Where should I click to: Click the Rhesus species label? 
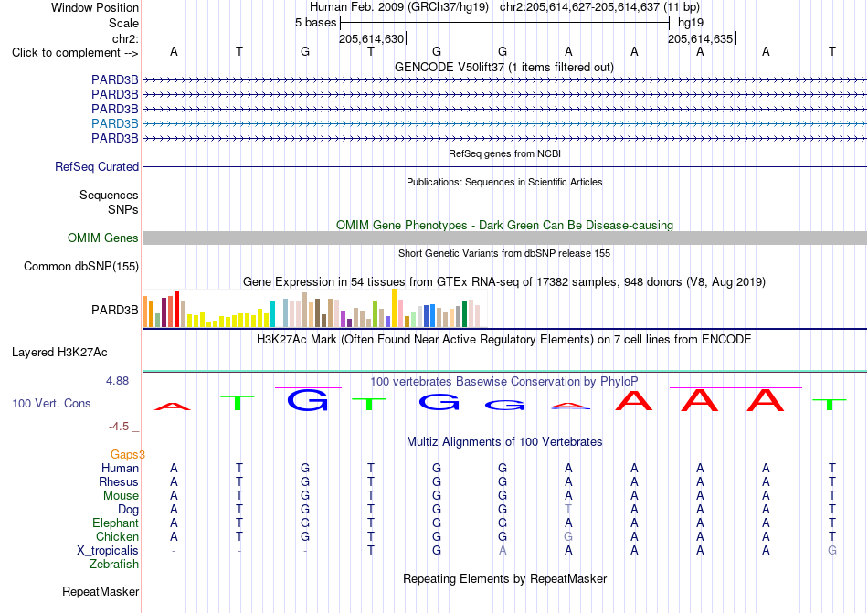coord(119,481)
